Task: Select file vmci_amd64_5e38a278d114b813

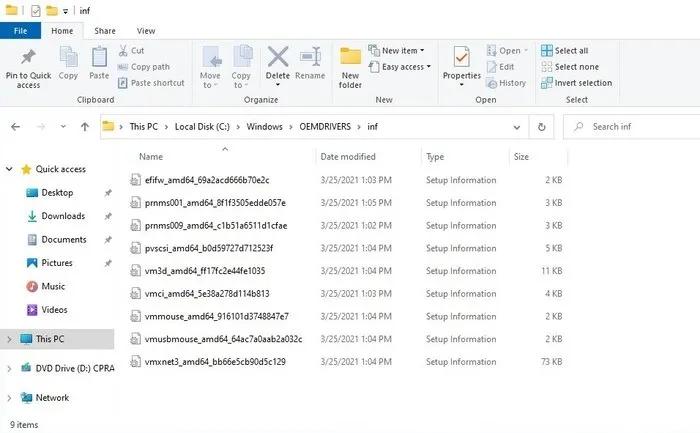Action: (x=207, y=294)
